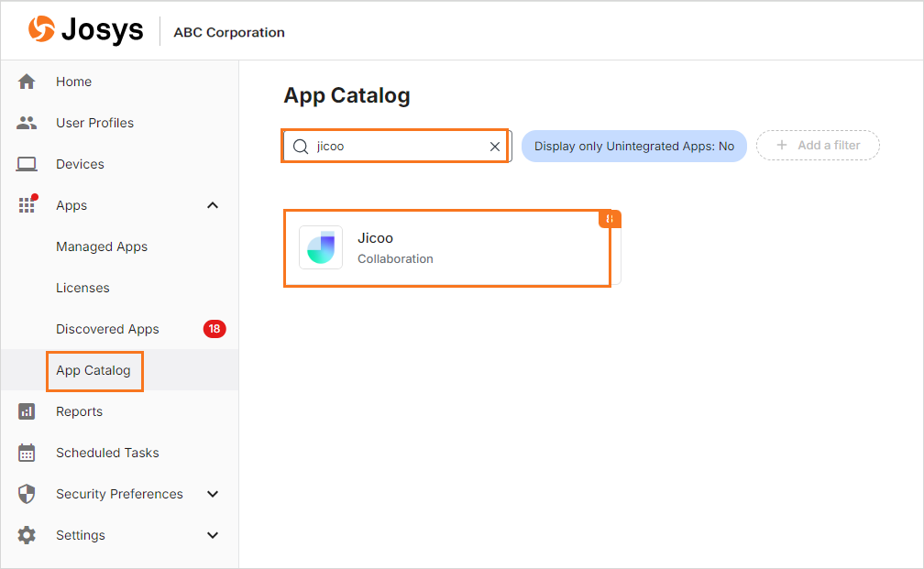
Task: Click the plus icon in Add a filter
Action: tap(781, 145)
